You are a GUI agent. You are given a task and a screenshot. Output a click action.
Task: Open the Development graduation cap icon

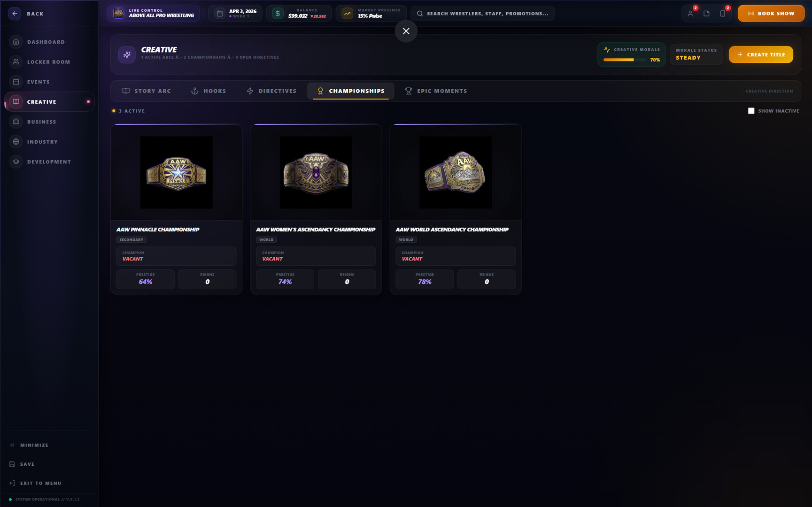click(16, 161)
